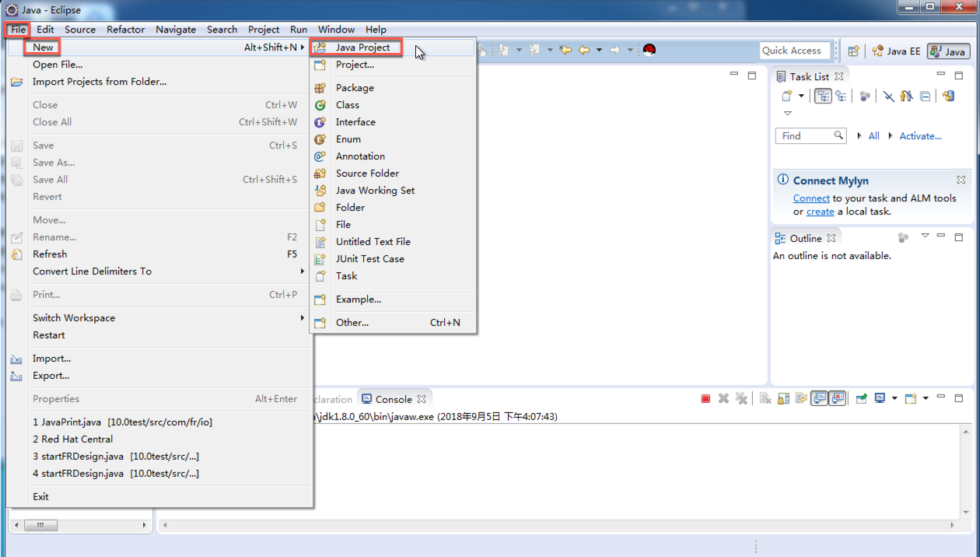Viewport: 980px width, 557px height.
Task: Choose Import Projects from Folder...
Action: click(x=160, y=82)
